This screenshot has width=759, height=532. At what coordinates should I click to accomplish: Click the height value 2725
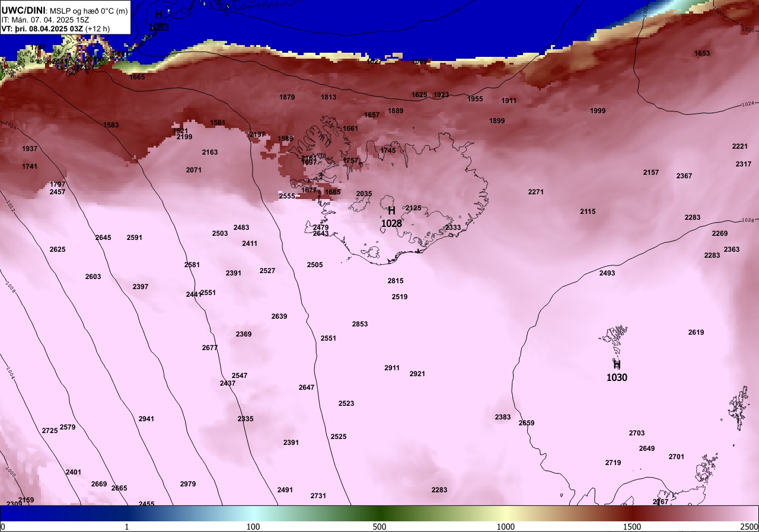pyautogui.click(x=50, y=431)
